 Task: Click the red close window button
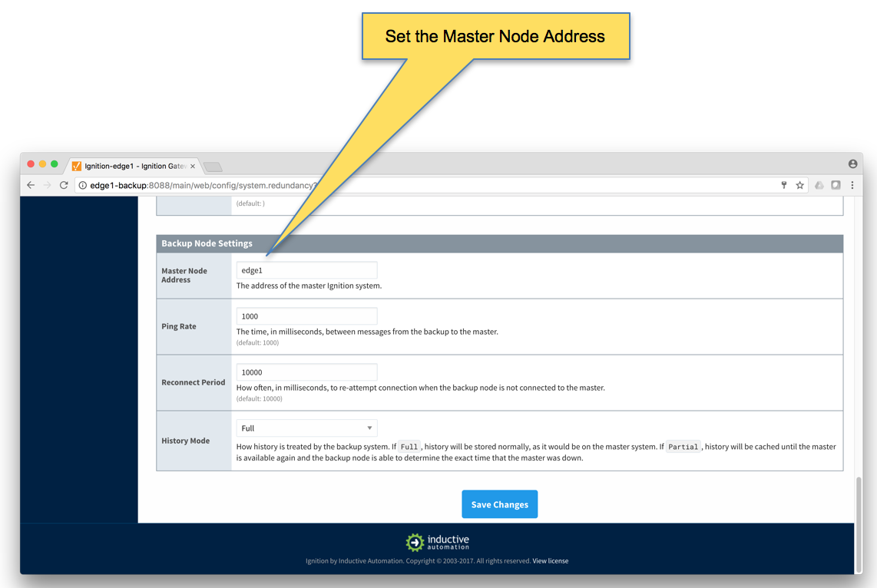point(31,164)
